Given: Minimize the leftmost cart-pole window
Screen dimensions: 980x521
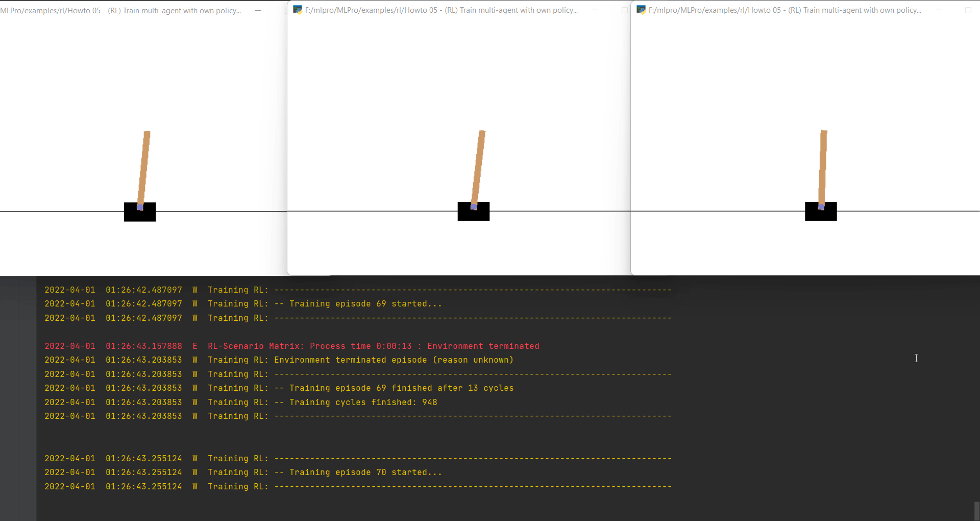Looking at the screenshot, I should pyautogui.click(x=258, y=10).
